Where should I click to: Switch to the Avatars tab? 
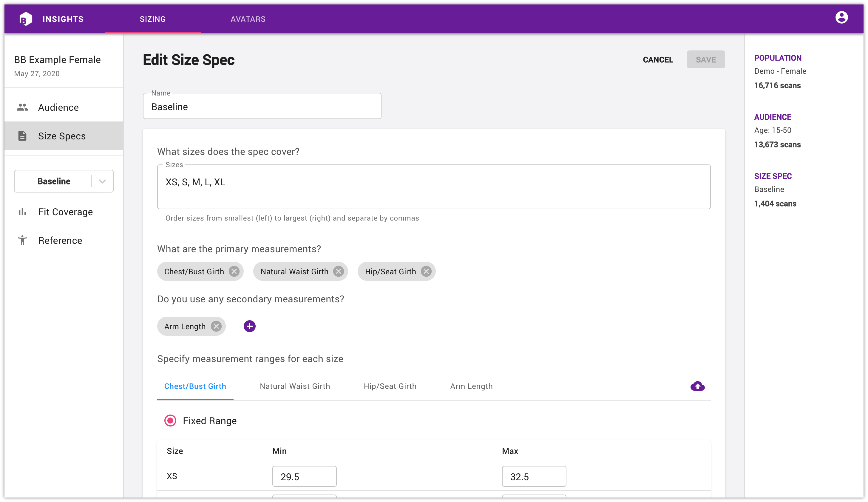coord(248,19)
